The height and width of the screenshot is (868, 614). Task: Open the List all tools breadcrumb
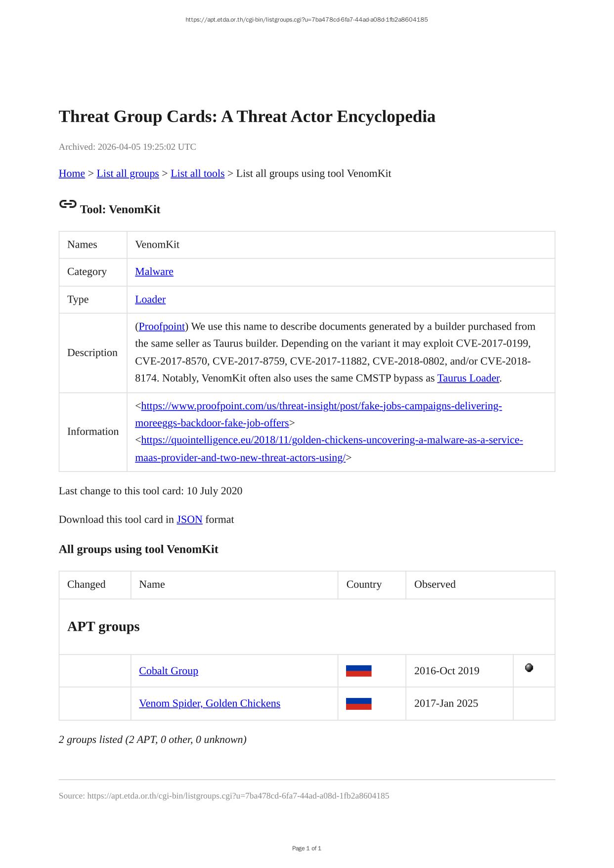(x=197, y=174)
